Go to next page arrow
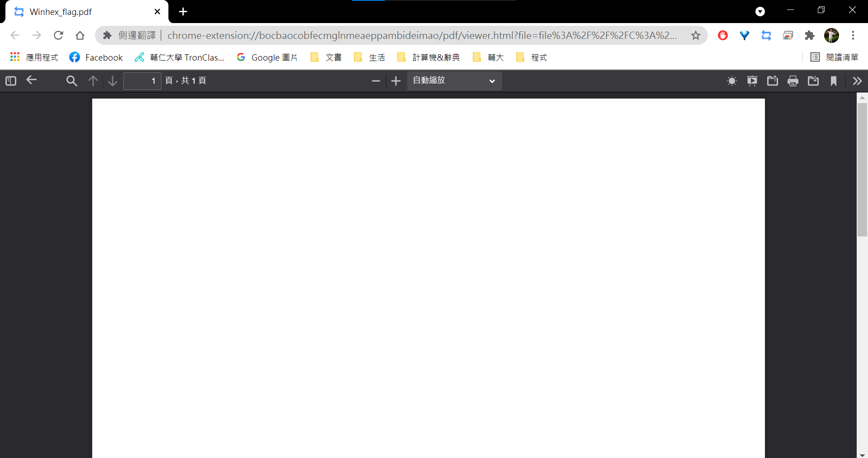 pos(113,81)
